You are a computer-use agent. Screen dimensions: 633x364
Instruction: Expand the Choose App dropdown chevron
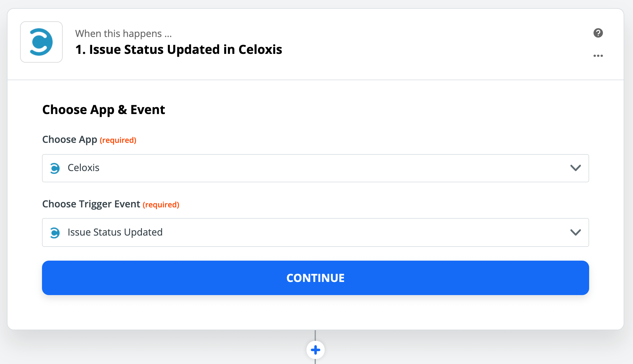coord(575,168)
